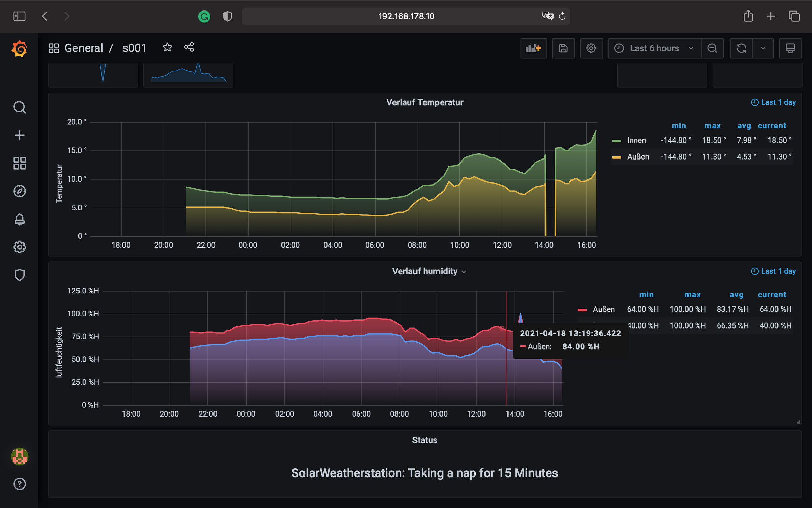Sort the humidity legend by avg column
The width and height of the screenshot is (812, 508).
(x=736, y=295)
